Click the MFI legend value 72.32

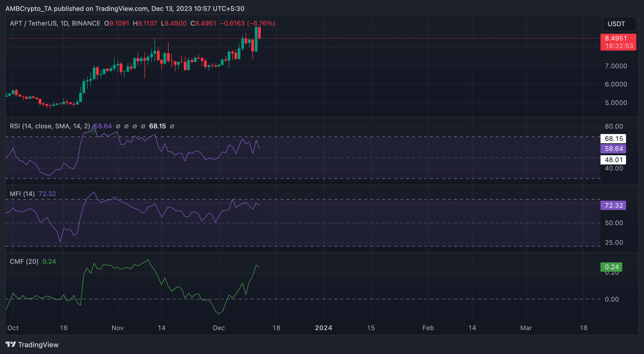tap(47, 194)
